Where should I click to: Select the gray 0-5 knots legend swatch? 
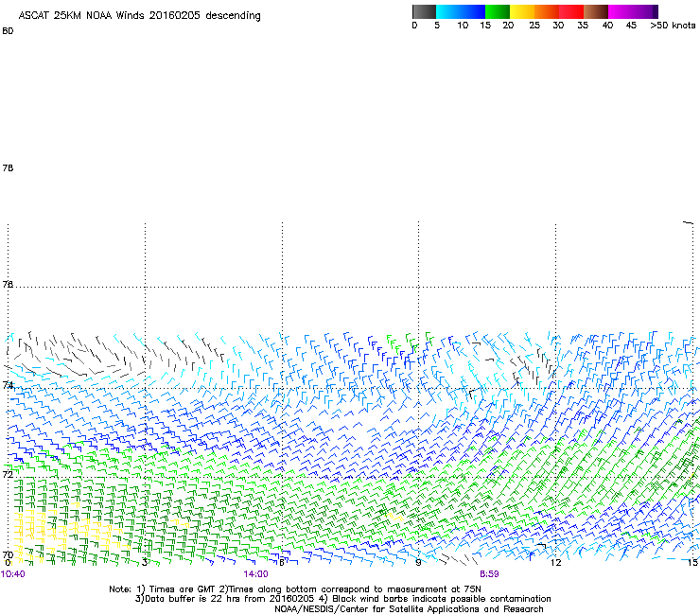pos(424,11)
